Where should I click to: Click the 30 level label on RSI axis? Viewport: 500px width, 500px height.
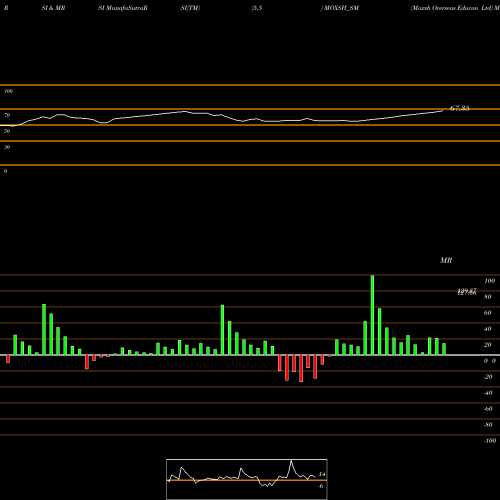[x=7, y=147]
